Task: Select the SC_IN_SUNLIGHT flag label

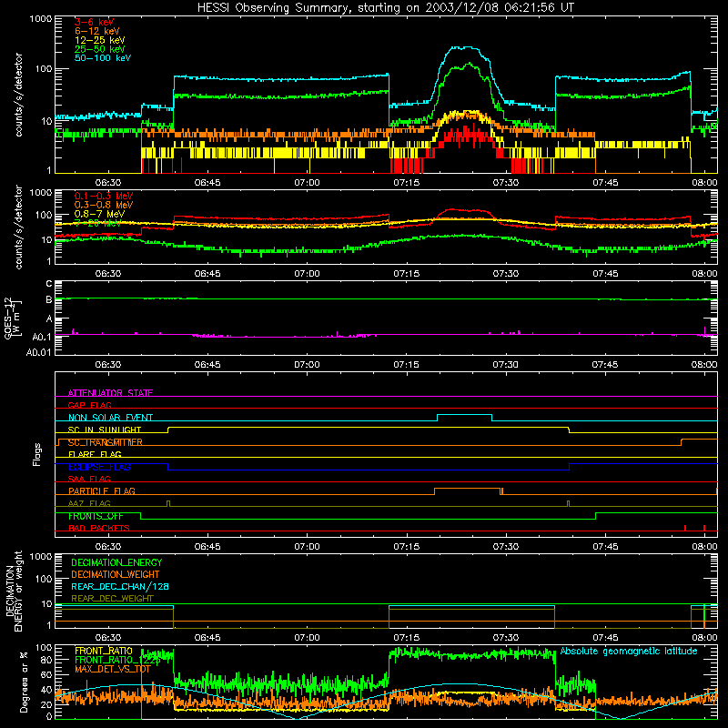Action: 105,430
